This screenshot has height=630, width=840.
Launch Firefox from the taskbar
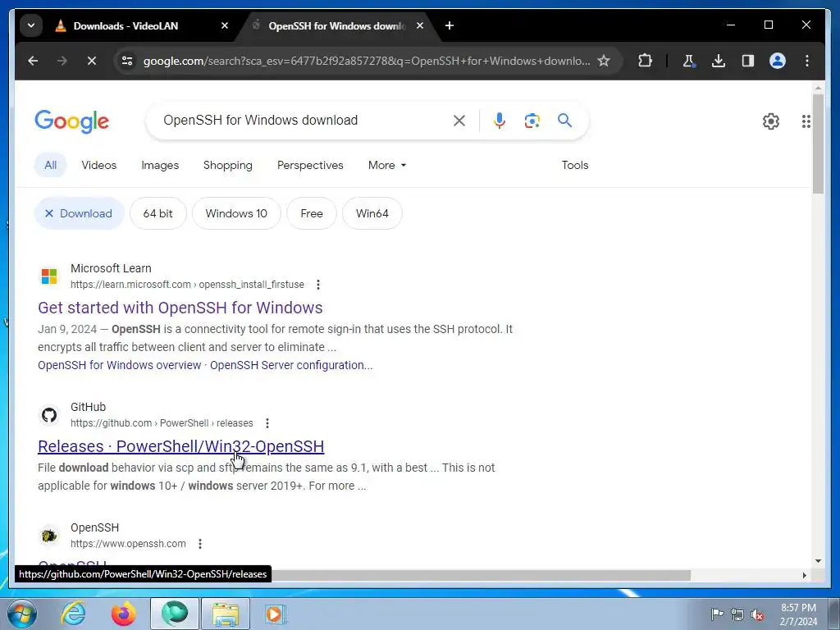tap(123, 614)
